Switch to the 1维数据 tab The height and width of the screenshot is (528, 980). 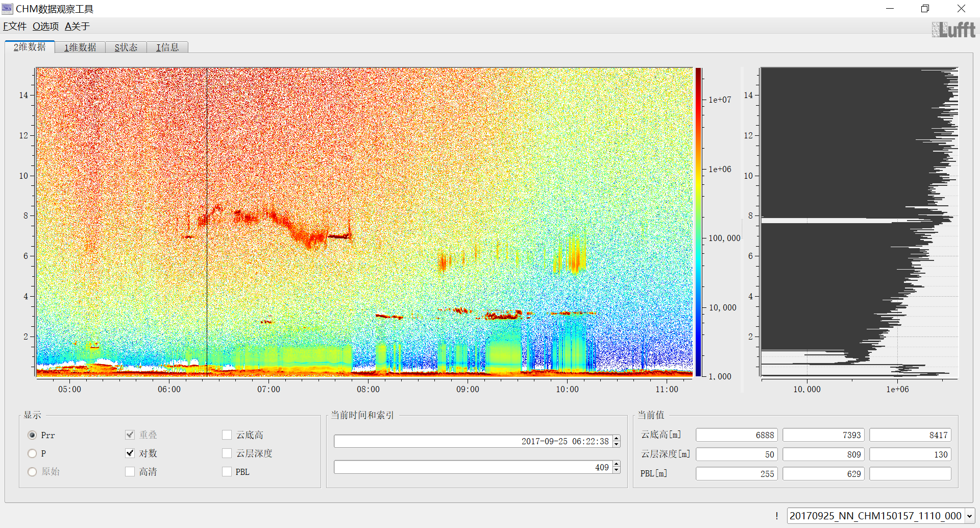80,47
